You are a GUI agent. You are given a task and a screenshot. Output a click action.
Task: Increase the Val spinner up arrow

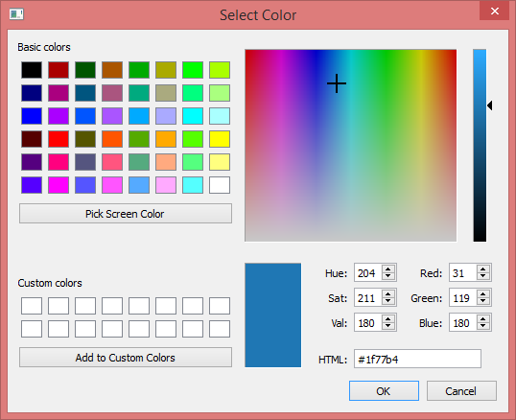388,318
